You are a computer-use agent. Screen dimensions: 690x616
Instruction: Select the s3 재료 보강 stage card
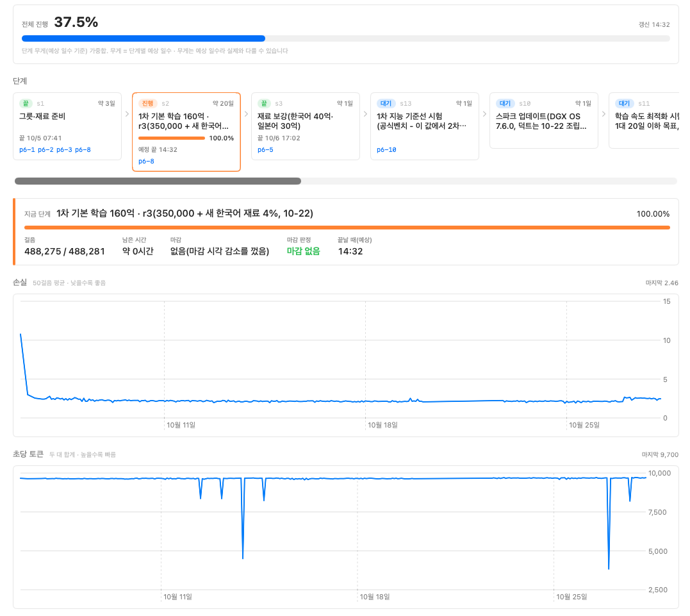click(306, 126)
